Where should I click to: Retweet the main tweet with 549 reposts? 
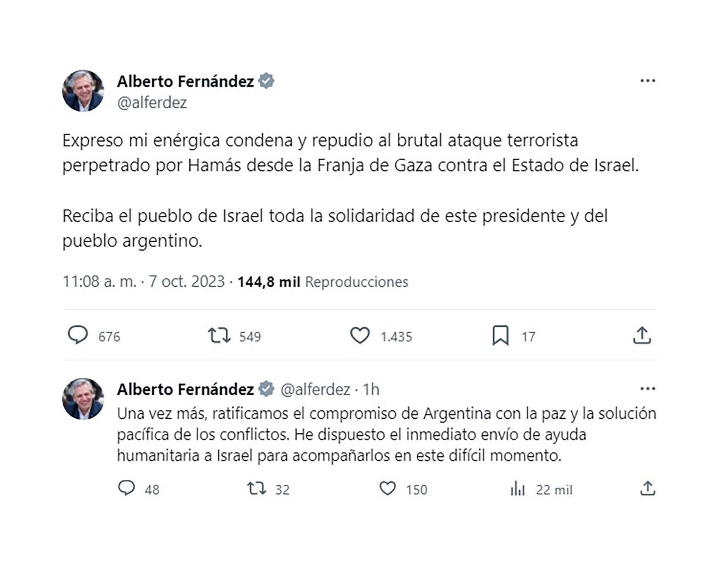219,335
